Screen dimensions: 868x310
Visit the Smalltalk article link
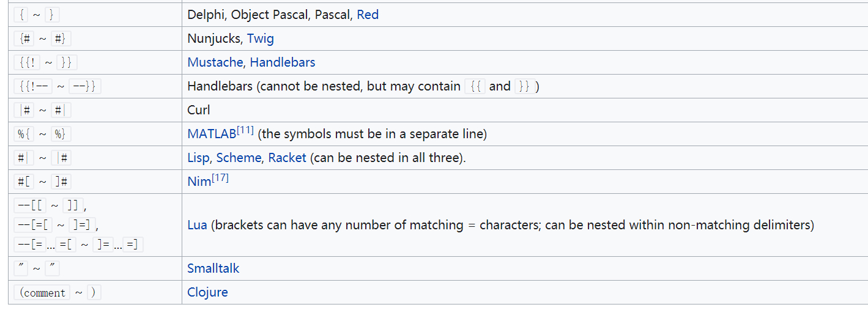pos(213,268)
